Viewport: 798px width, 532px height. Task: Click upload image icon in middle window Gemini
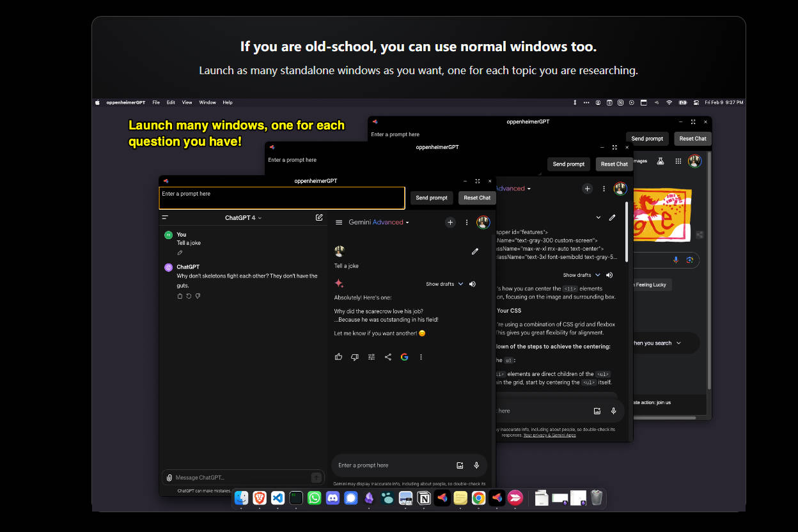pyautogui.click(x=597, y=411)
